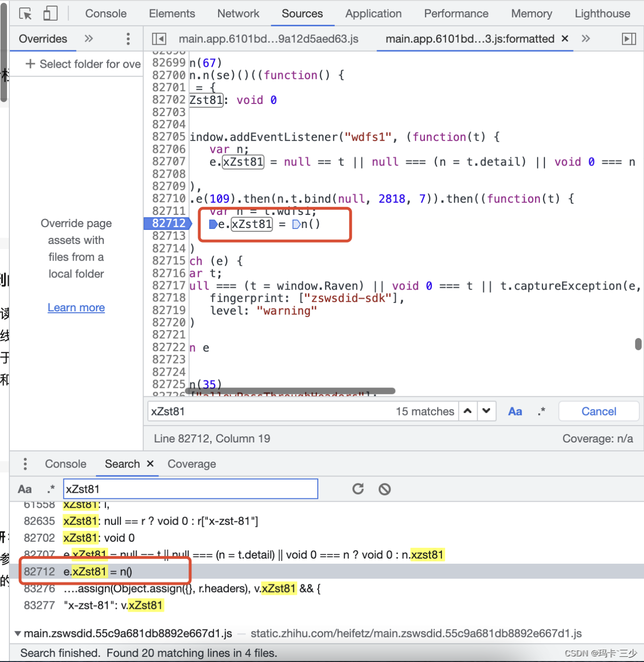Enable regex mode in the editor search
Screen dimensions: 644x662
542,411
